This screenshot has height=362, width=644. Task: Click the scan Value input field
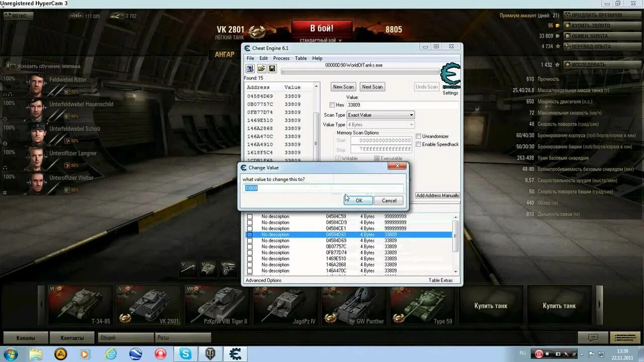(x=403, y=105)
